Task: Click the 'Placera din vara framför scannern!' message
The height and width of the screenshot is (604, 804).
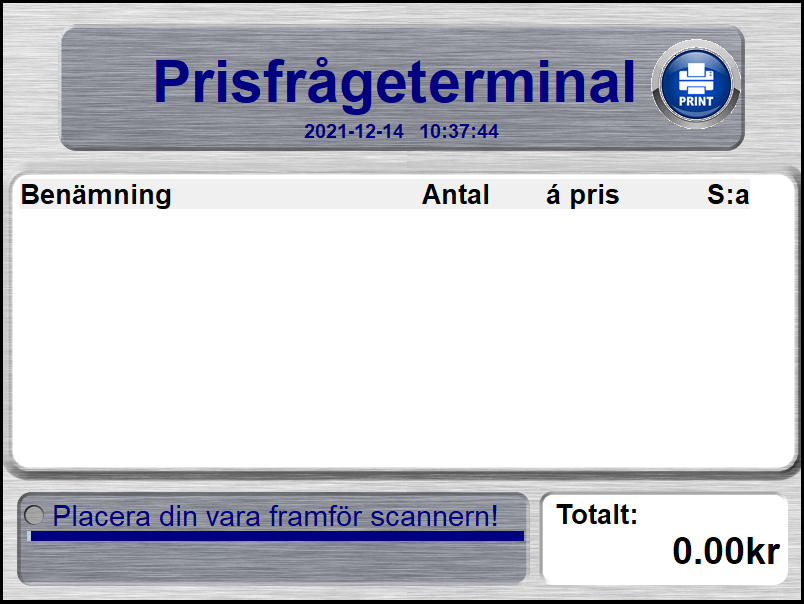Action: coord(275,516)
